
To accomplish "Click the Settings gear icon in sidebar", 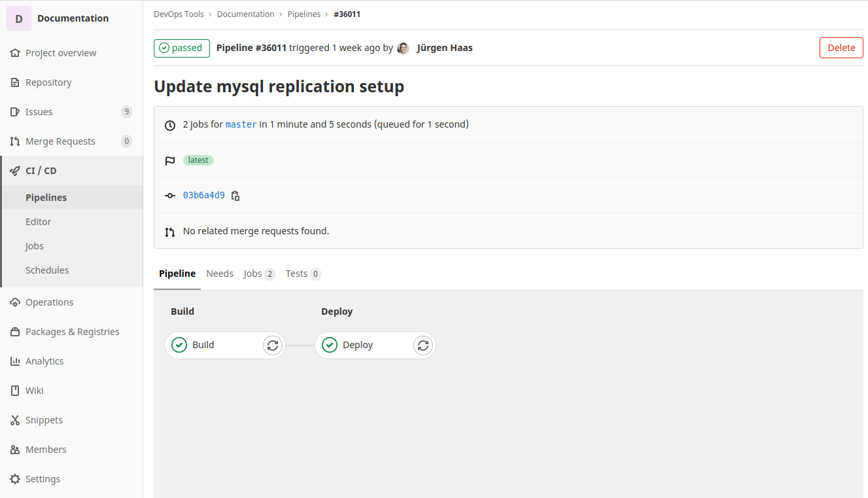I will pyautogui.click(x=15, y=479).
